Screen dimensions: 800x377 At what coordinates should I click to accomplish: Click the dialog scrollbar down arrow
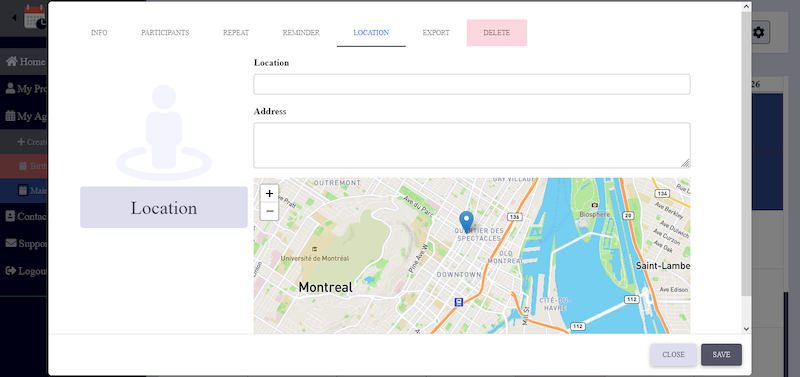[x=746, y=329]
